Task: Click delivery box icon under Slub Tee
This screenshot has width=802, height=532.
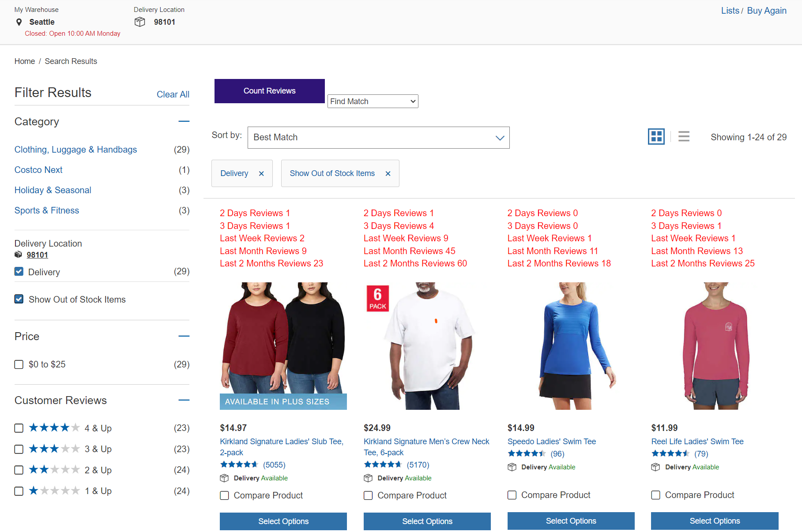Action: coord(224,478)
